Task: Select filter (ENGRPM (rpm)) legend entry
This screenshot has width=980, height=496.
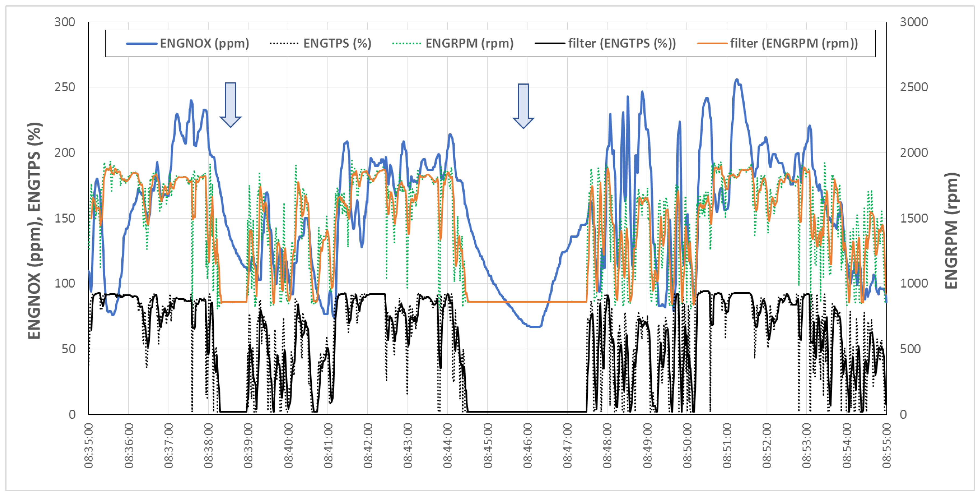Action: pos(793,43)
